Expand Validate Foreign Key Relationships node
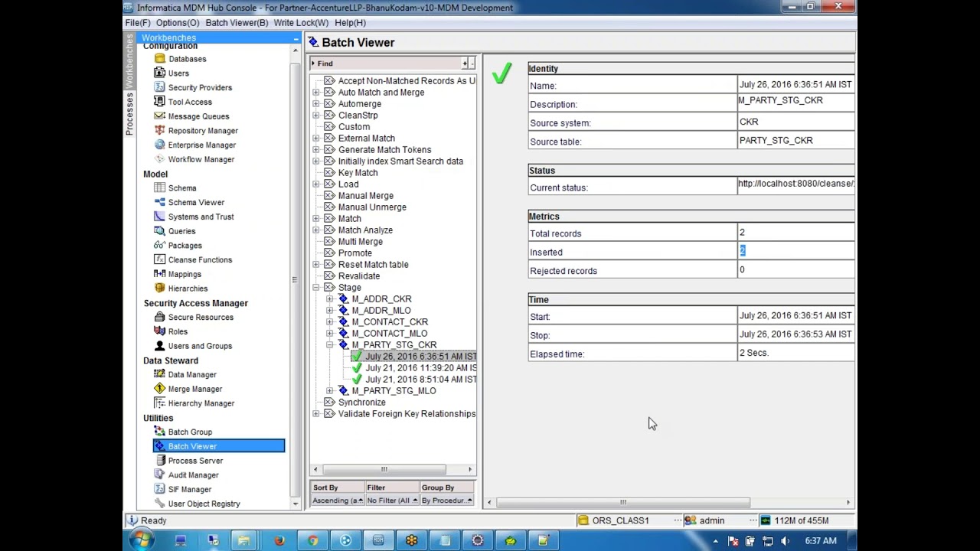Image resolution: width=980 pixels, height=551 pixels. point(316,414)
